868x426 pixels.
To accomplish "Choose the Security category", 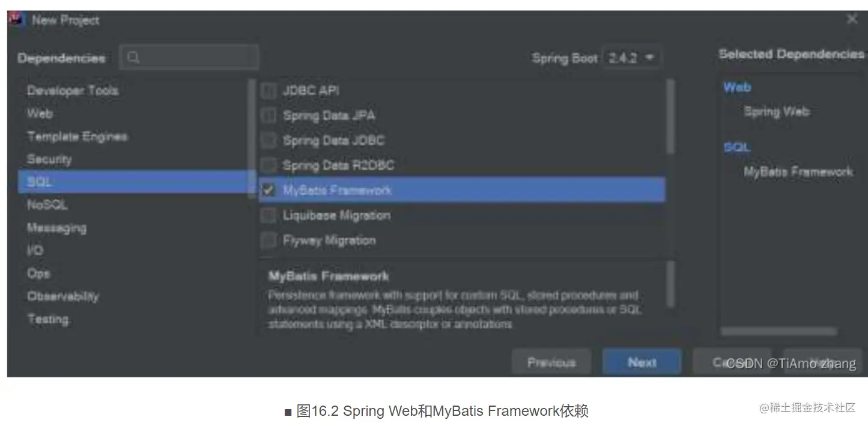I will pos(49,159).
